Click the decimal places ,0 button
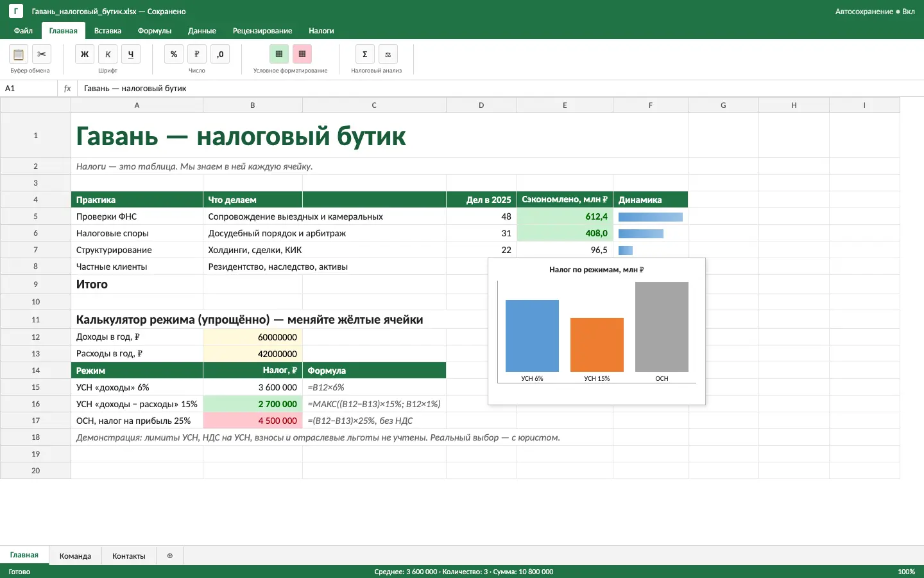 [220, 55]
